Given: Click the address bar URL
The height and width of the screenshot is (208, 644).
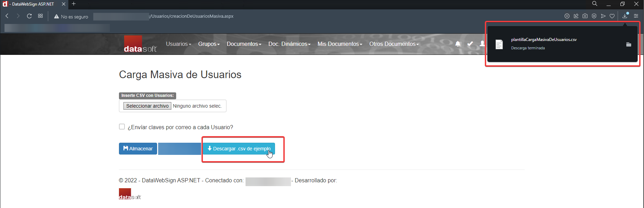Looking at the screenshot, I should [191, 16].
